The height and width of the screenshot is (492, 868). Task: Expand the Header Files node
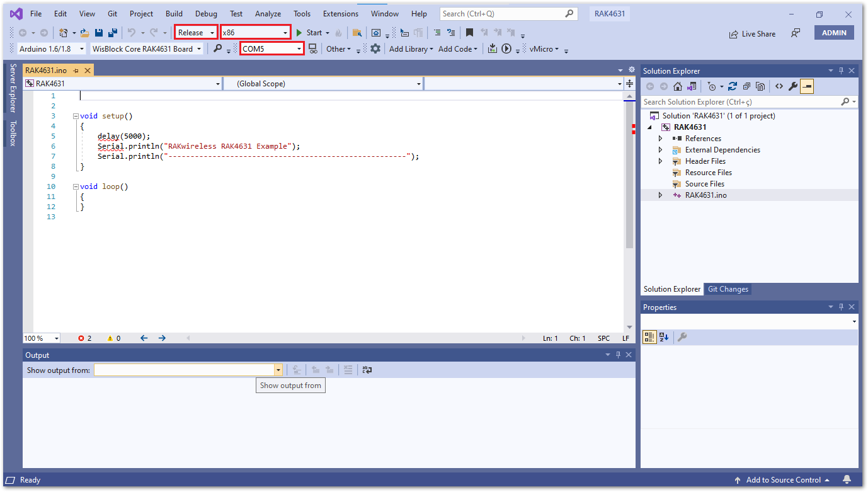[660, 161]
